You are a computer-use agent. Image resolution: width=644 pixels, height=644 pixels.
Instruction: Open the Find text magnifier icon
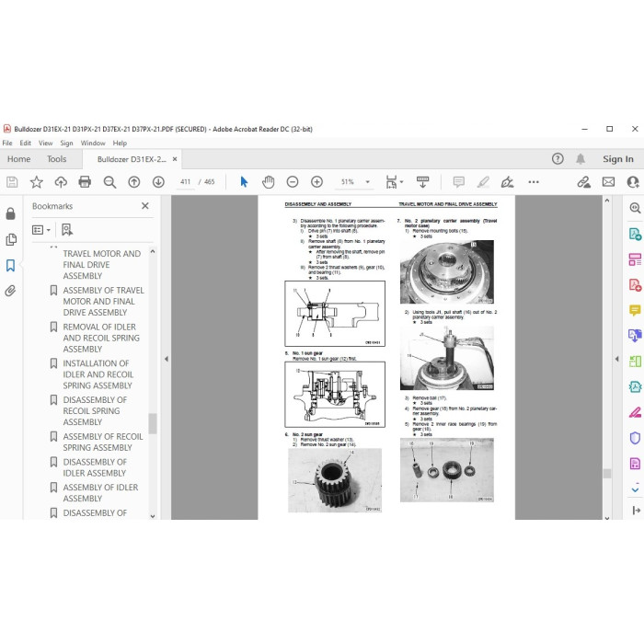click(x=109, y=182)
